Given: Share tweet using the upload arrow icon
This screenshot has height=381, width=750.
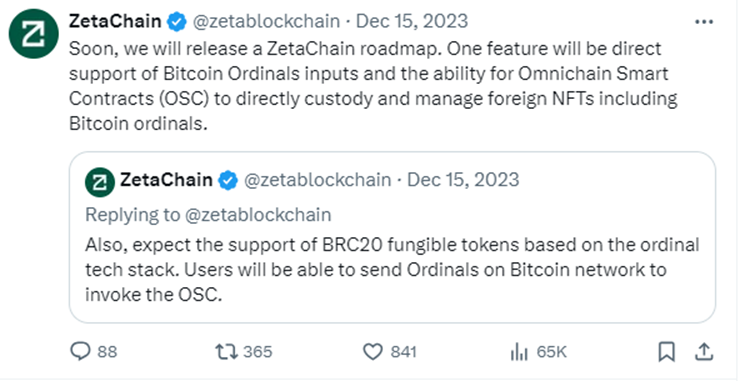Looking at the screenshot, I should (x=704, y=352).
